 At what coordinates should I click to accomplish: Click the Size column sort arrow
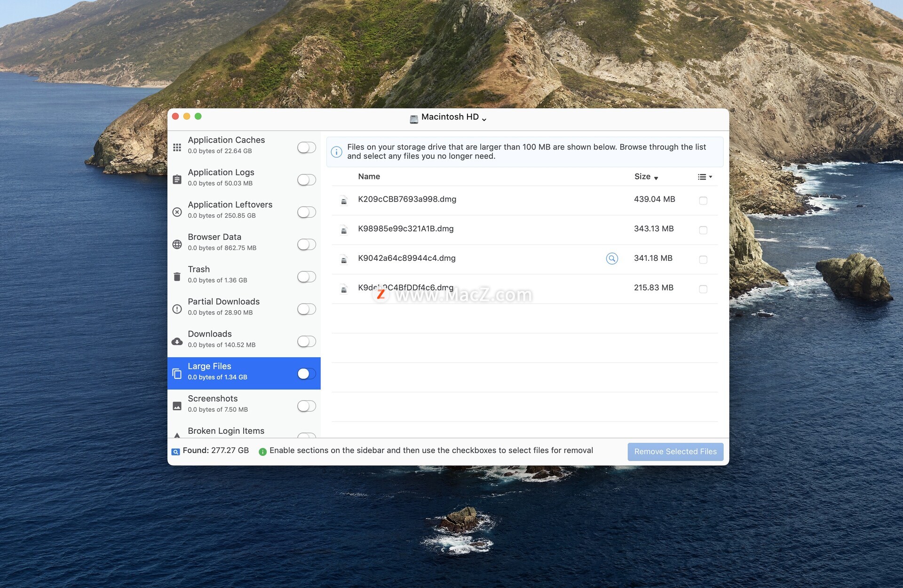tap(656, 178)
